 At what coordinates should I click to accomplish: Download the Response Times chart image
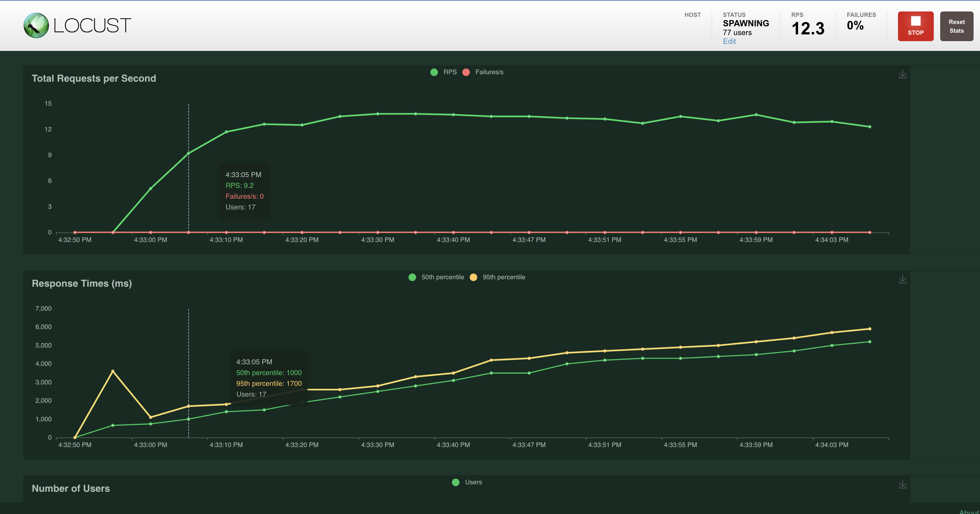tap(902, 280)
